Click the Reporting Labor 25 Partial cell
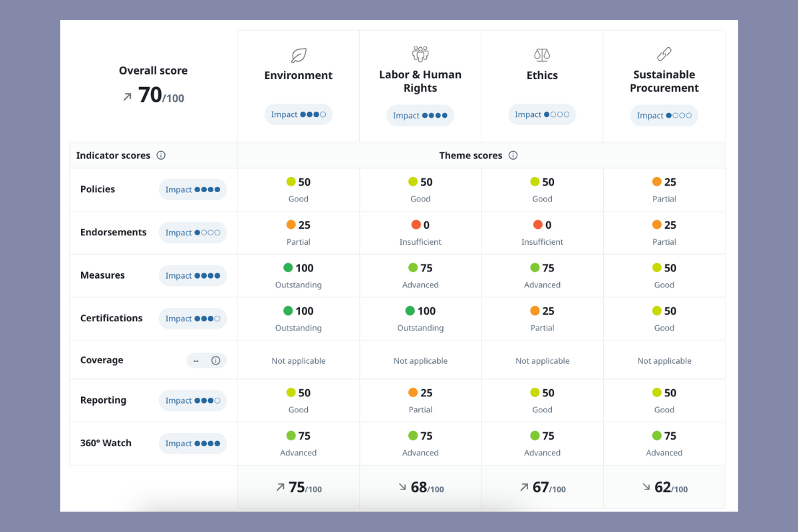The height and width of the screenshot is (532, 798). click(x=420, y=400)
